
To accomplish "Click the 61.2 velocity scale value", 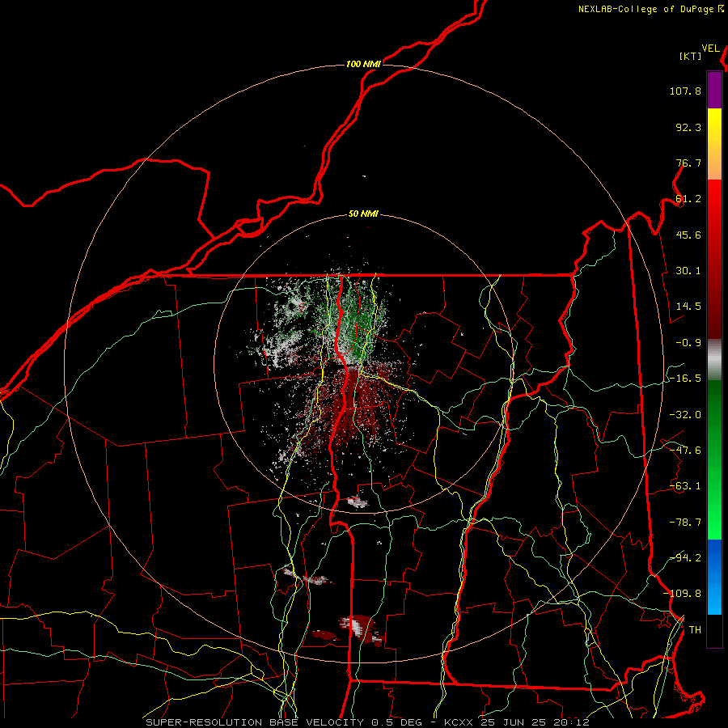I will [688, 199].
